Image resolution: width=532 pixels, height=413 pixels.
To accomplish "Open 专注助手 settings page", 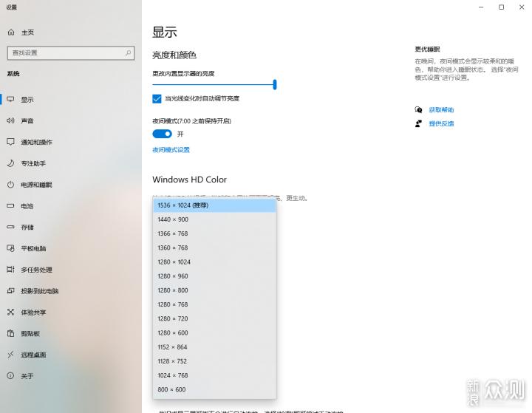I will pyautogui.click(x=33, y=163).
